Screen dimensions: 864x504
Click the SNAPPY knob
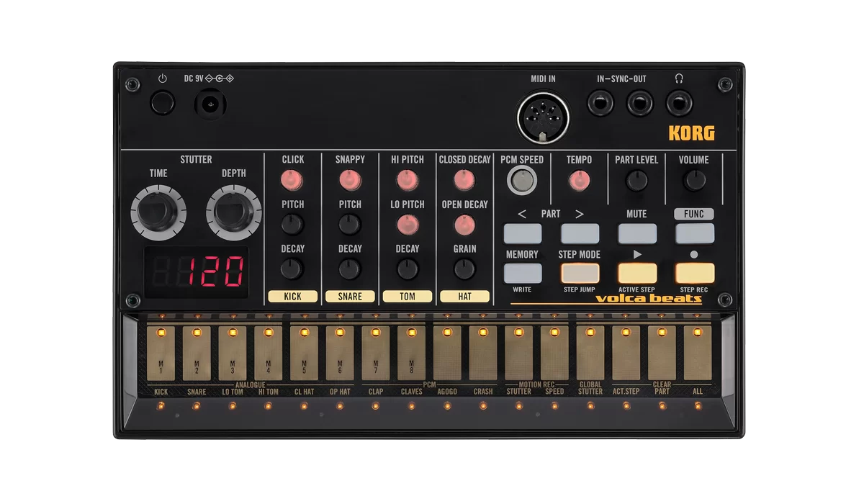pos(350,180)
